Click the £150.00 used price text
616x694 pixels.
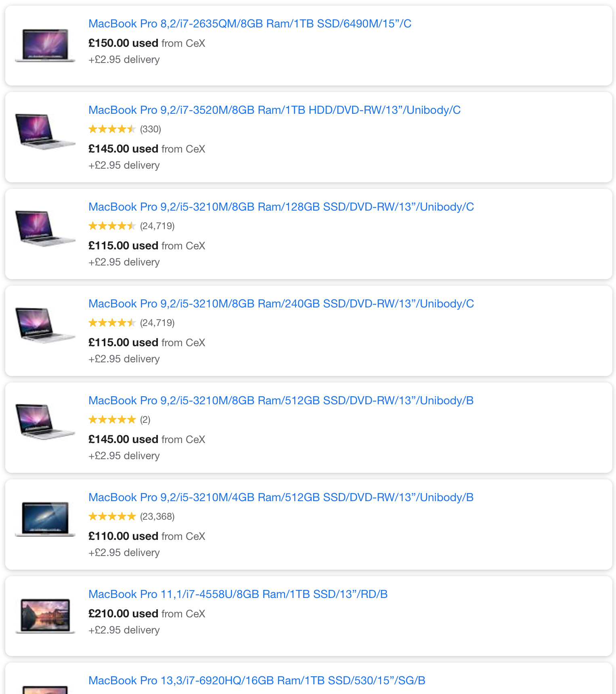click(x=123, y=43)
